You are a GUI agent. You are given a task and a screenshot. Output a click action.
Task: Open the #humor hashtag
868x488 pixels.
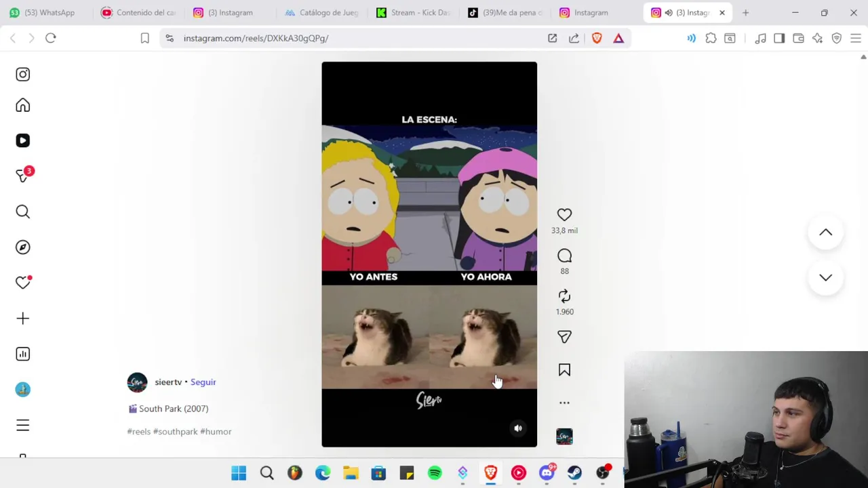(x=216, y=432)
